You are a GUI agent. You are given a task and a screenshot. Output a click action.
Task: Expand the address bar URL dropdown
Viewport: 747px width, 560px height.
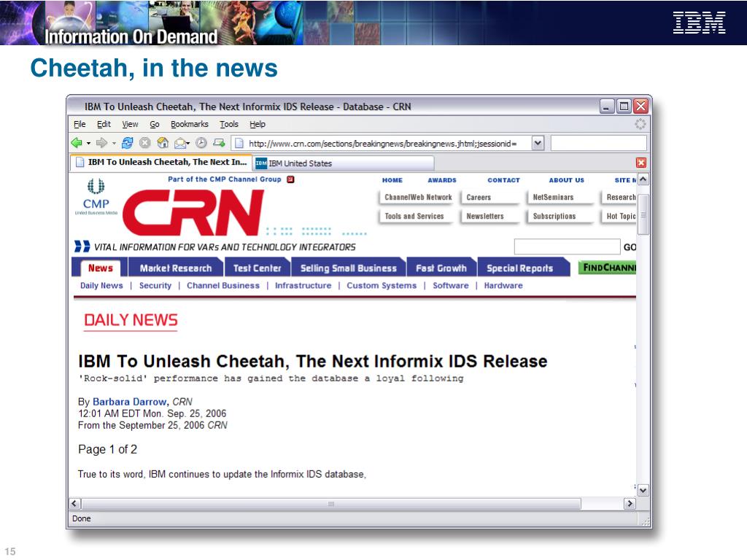pos(538,143)
